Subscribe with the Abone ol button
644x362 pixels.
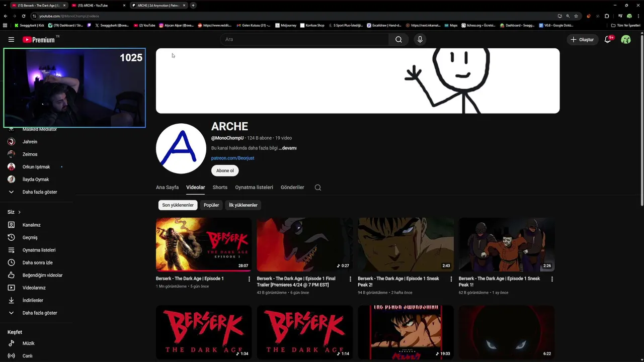point(225,170)
